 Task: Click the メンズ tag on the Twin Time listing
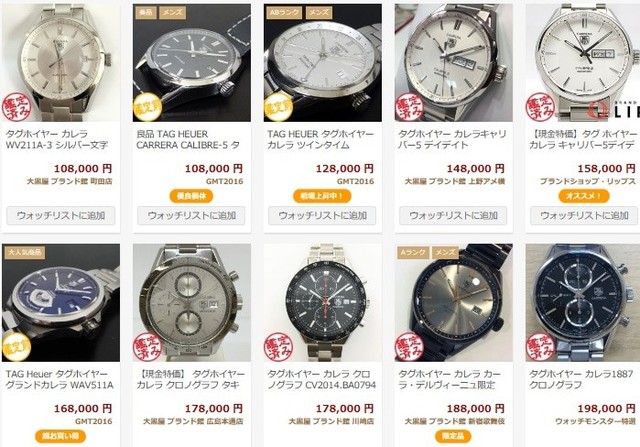(x=319, y=13)
